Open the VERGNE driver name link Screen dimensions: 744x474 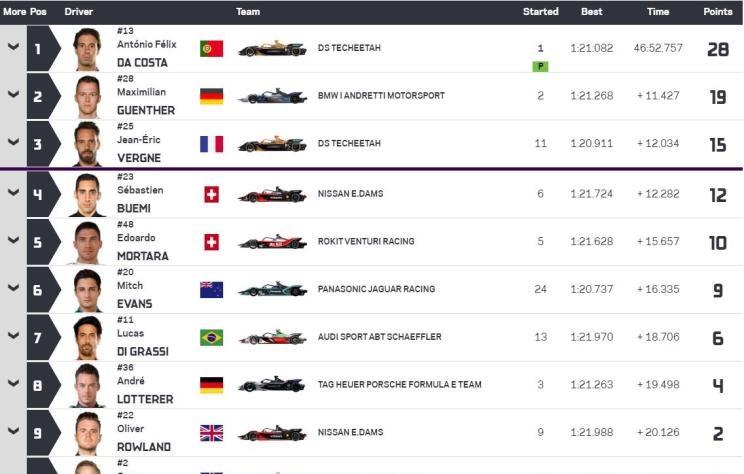coord(139,158)
